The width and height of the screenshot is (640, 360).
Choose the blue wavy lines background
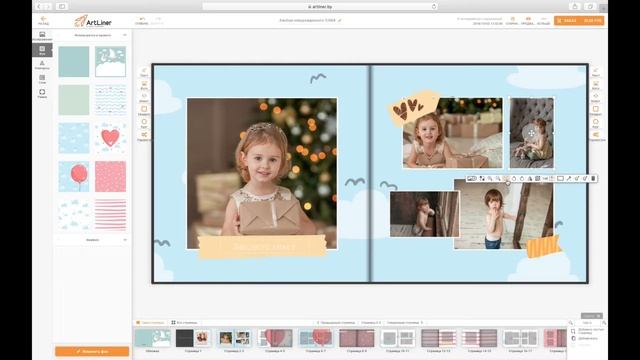coord(111,100)
